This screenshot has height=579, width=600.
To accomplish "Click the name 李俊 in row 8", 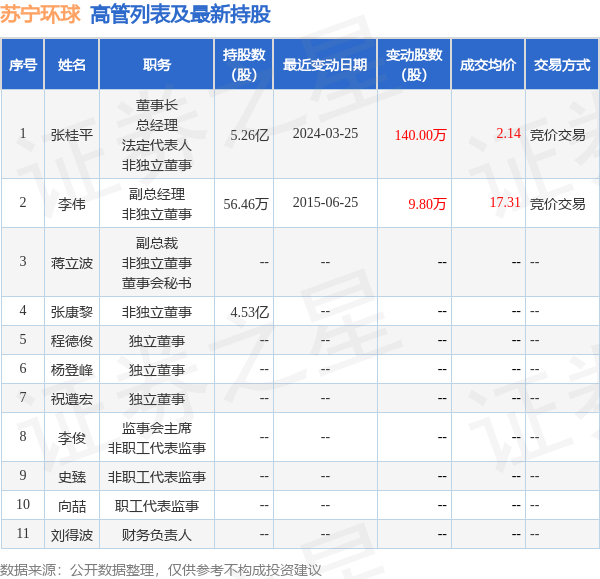I will pyautogui.click(x=72, y=438).
